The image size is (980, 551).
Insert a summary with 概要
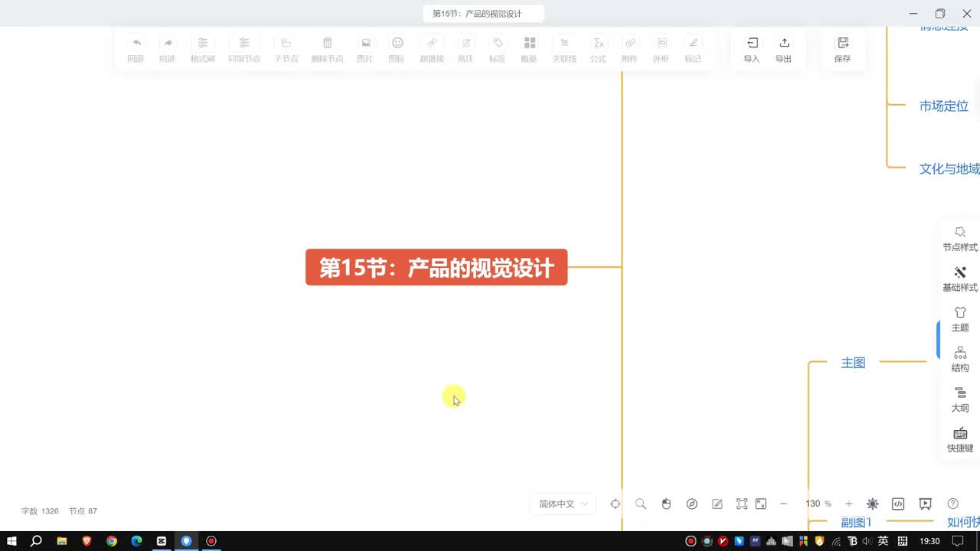529,50
